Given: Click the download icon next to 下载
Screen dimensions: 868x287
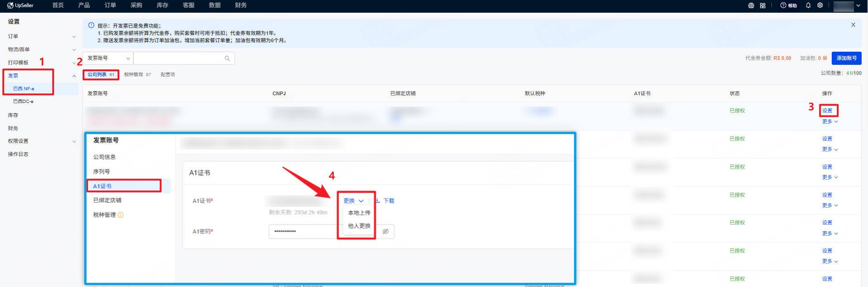Looking at the screenshot, I should point(377,200).
